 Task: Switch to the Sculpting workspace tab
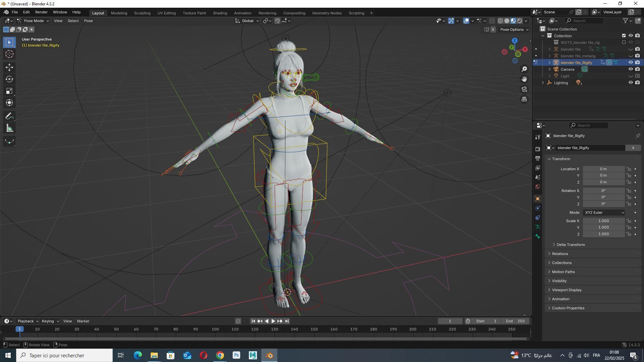coord(142,13)
